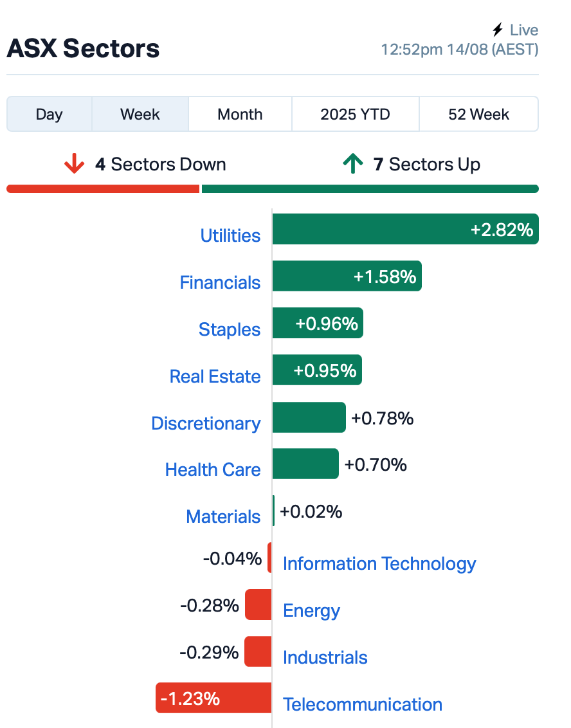Click the red sectors-down progress bar segment
The image size is (571, 728).
click(x=103, y=188)
